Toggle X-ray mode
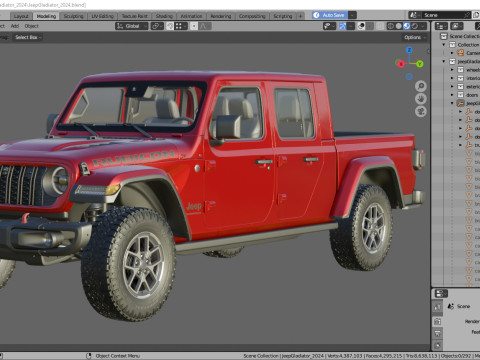The image size is (480, 360). coord(380,26)
